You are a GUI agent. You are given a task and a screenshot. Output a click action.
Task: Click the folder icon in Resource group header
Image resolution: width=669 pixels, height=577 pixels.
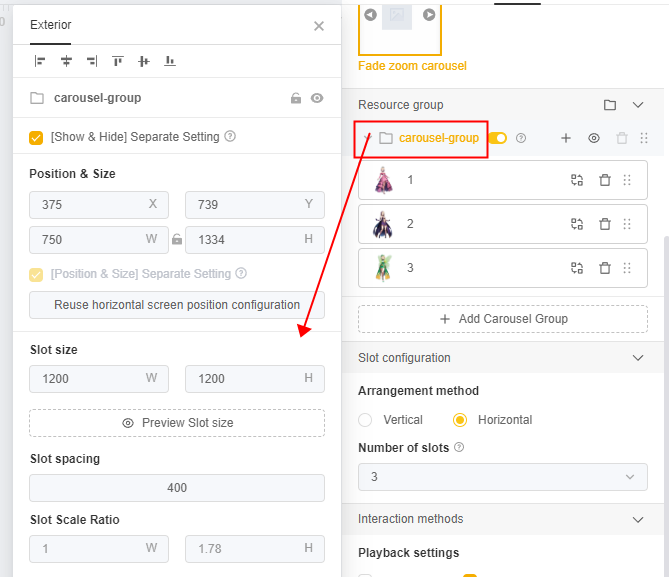610,105
